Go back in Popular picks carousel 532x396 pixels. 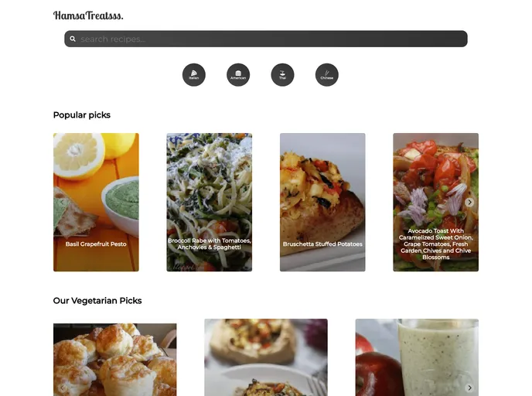(62, 202)
